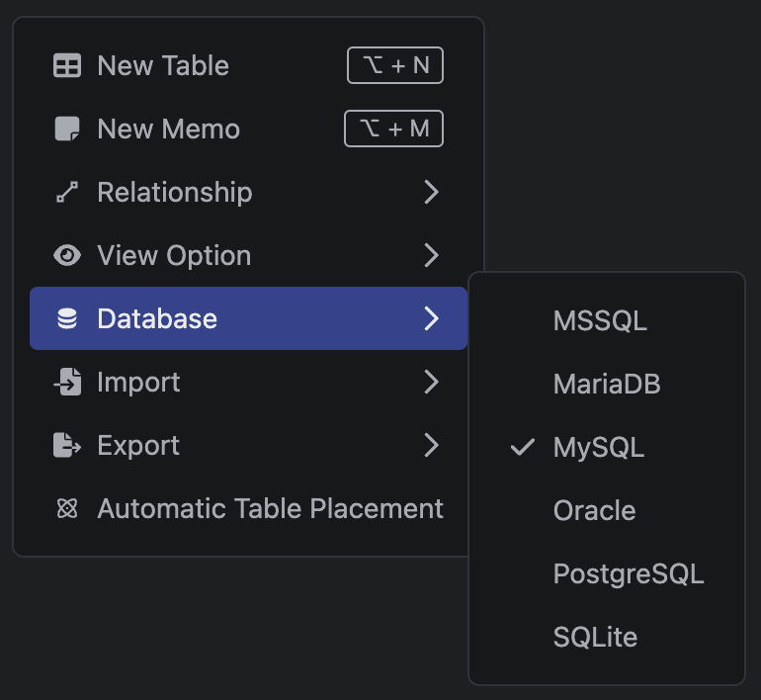This screenshot has height=700, width=761.
Task: Expand the Relationship submenu arrow
Action: coord(431,193)
